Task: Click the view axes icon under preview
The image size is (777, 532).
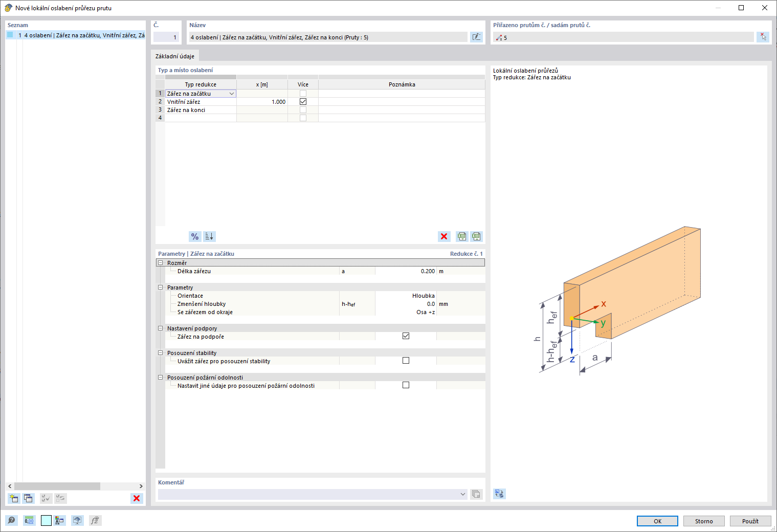Action: (499, 494)
